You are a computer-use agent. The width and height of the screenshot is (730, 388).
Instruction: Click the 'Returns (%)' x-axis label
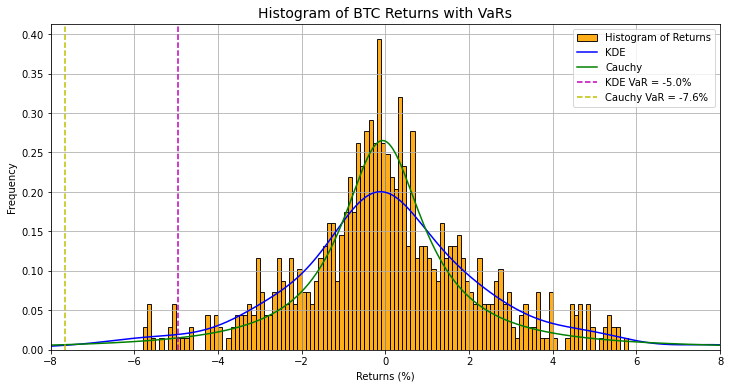pos(385,376)
